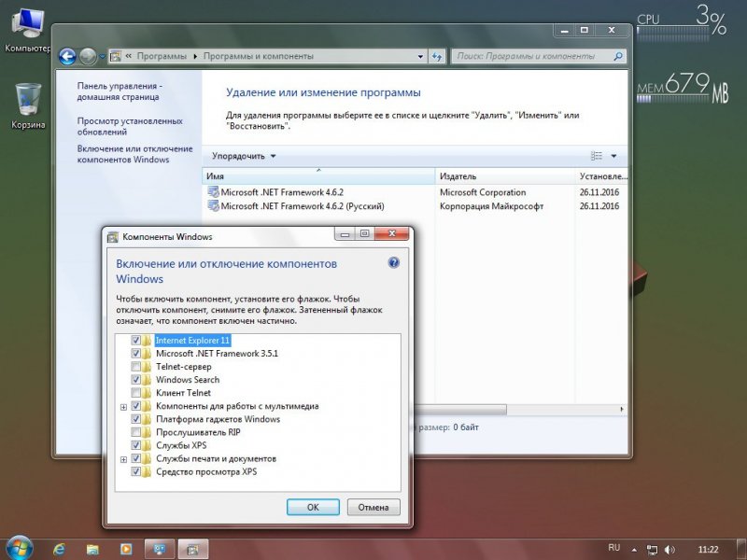Open Windows Media Player from taskbar
Image resolution: width=747 pixels, height=560 pixels.
pyautogui.click(x=126, y=550)
